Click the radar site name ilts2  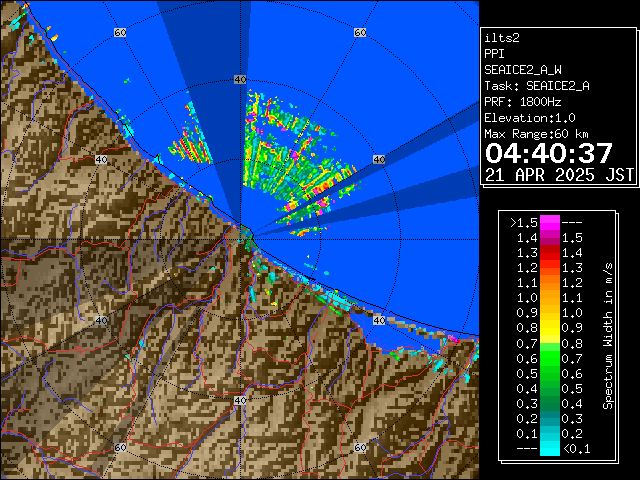(502, 38)
